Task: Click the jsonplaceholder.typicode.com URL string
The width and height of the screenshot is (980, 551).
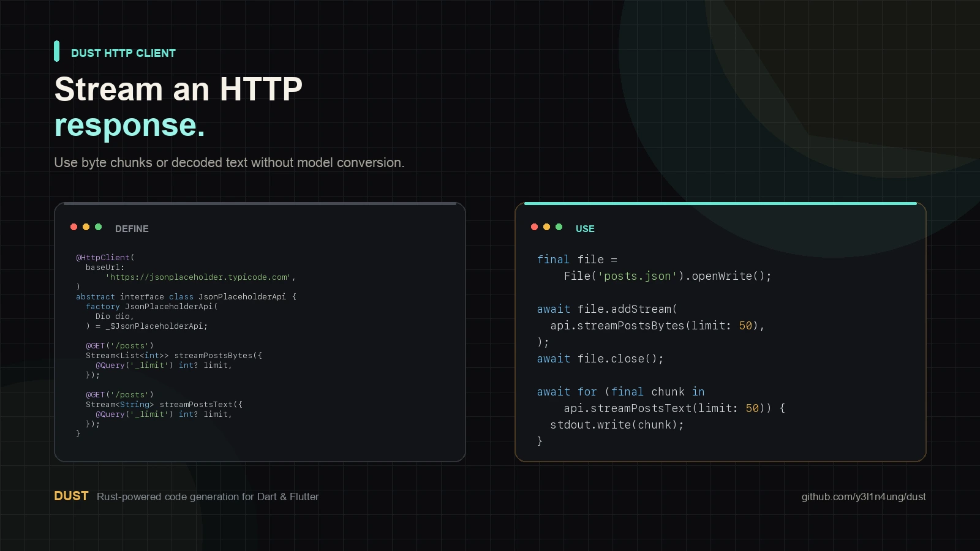Action: click(x=200, y=277)
